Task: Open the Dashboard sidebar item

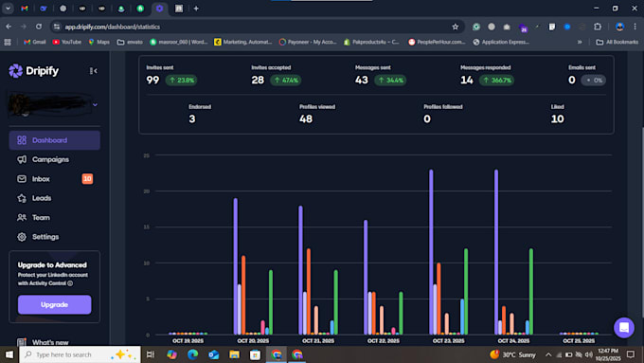Action: (54, 140)
